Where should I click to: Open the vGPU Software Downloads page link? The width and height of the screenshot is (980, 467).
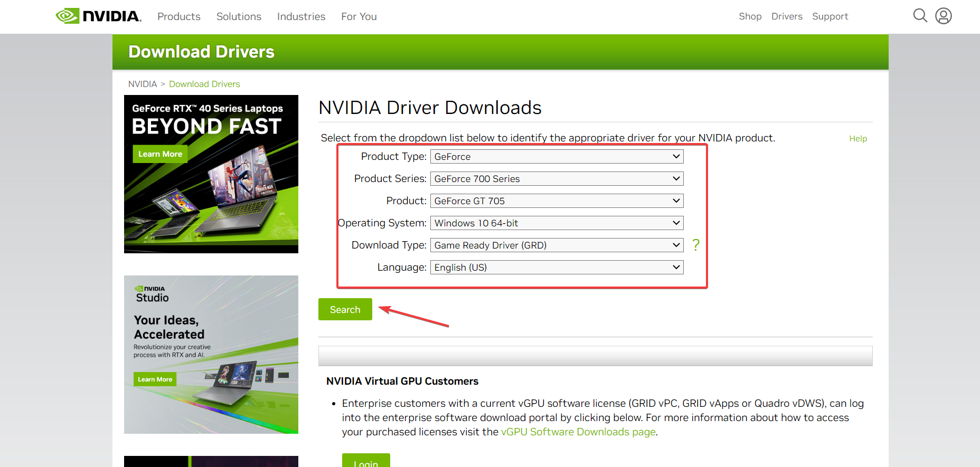coord(578,432)
